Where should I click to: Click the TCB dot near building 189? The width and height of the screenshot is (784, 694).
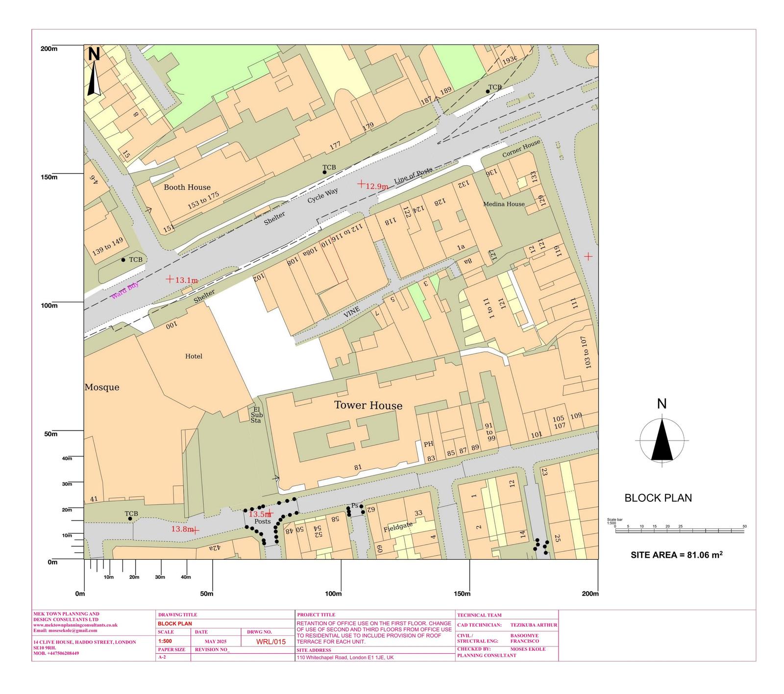[488, 92]
